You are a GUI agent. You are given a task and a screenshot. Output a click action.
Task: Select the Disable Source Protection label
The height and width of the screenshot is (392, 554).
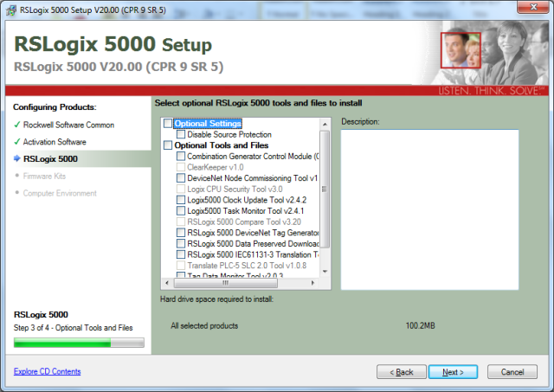[229, 134]
